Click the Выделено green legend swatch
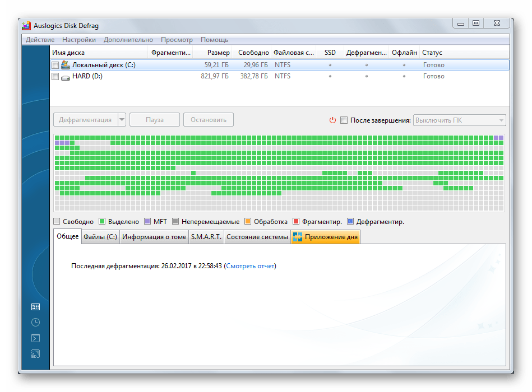532x392 pixels. coord(102,222)
